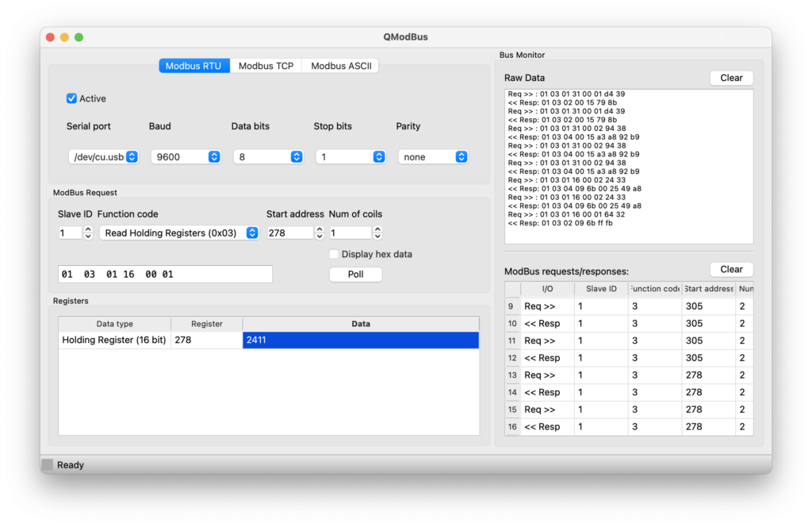The width and height of the screenshot is (812, 527).
Task: Click the Slave ID stepper arrows
Action: (x=88, y=233)
